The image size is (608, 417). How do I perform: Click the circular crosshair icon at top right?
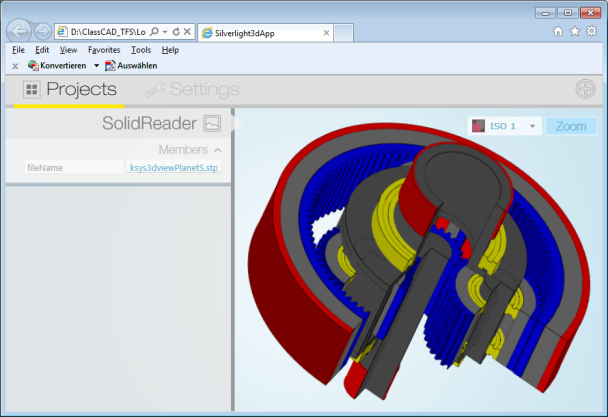585,89
